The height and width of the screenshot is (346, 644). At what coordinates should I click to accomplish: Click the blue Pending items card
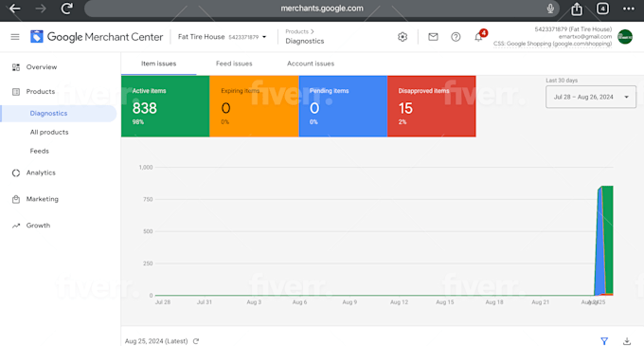point(343,106)
